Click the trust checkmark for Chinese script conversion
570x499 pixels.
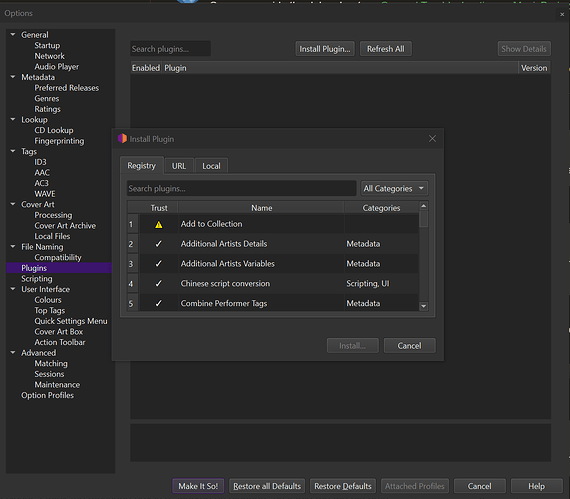[158, 283]
